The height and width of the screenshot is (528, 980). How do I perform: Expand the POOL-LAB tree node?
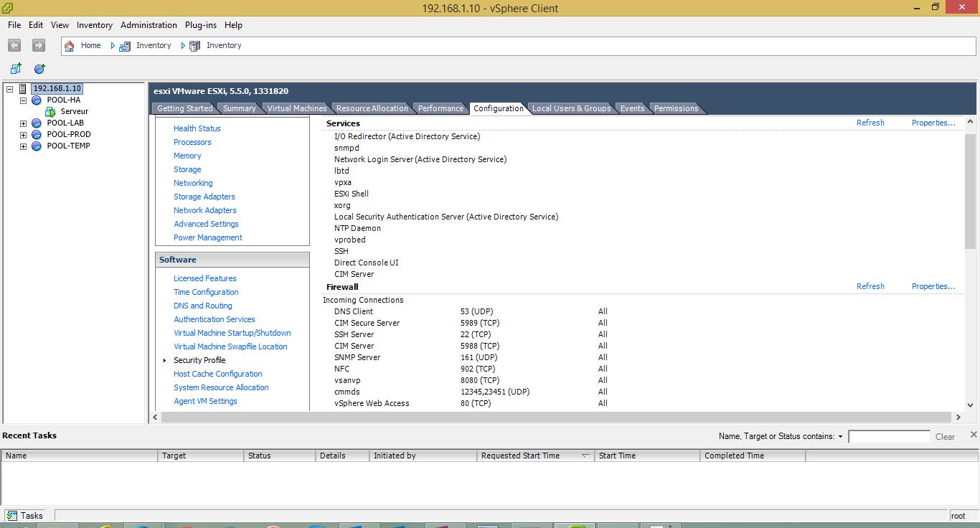23,123
